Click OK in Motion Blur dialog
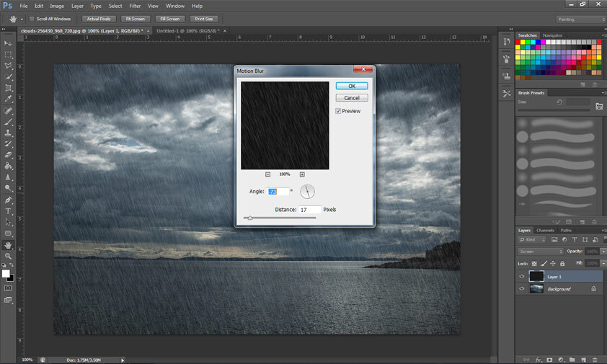Image resolution: width=607 pixels, height=364 pixels. point(352,86)
